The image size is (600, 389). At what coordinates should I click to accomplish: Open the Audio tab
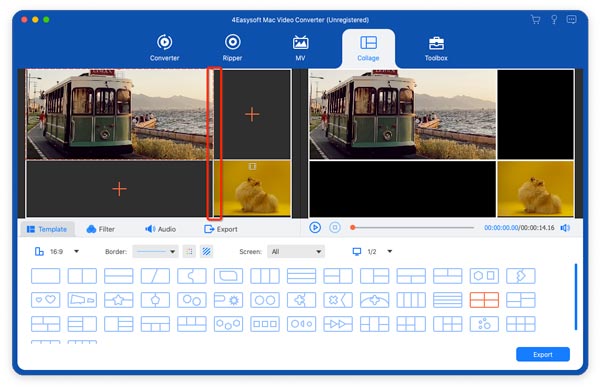(x=161, y=229)
